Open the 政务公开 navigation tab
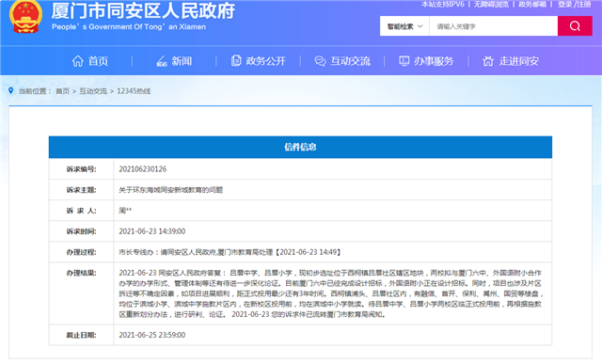602x364 pixels. (x=265, y=60)
